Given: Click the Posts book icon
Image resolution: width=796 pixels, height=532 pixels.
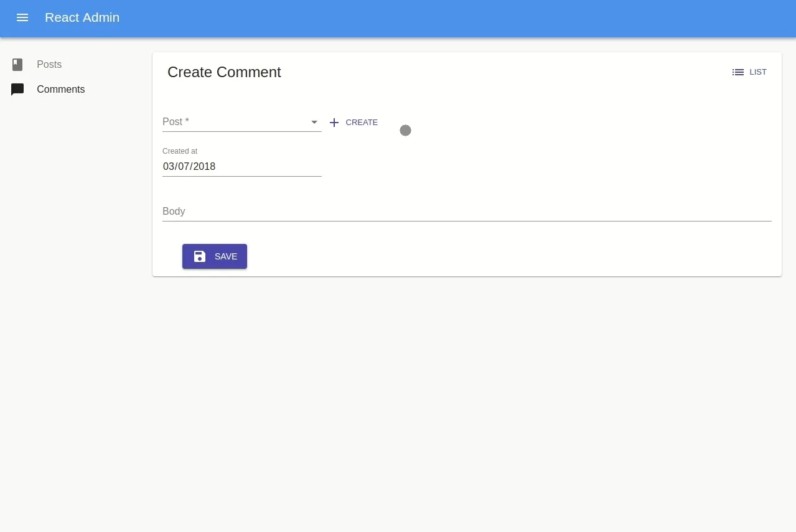Looking at the screenshot, I should pyautogui.click(x=17, y=65).
